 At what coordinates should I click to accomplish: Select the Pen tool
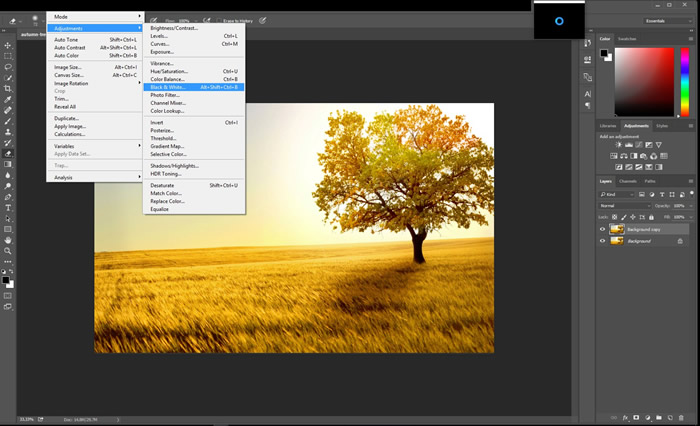click(8, 197)
